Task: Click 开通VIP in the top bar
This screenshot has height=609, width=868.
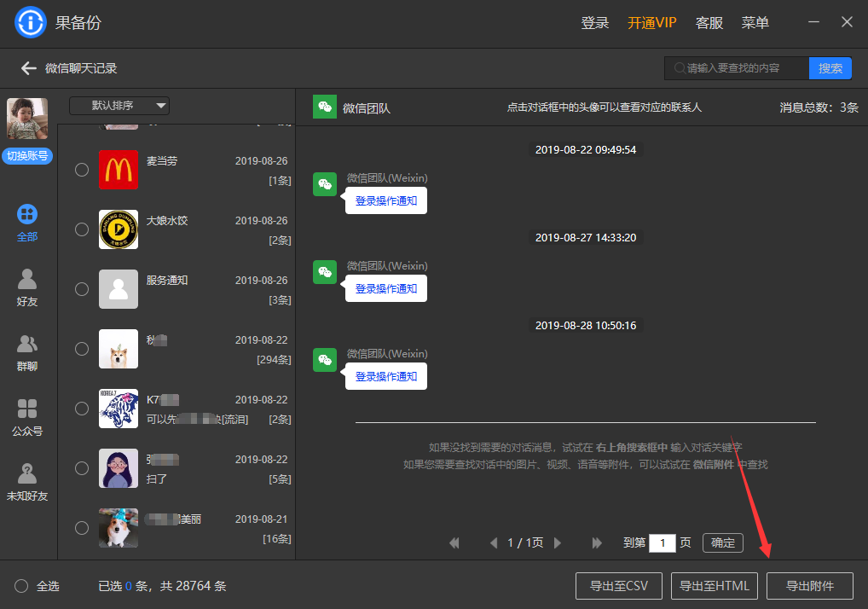Action: (651, 23)
